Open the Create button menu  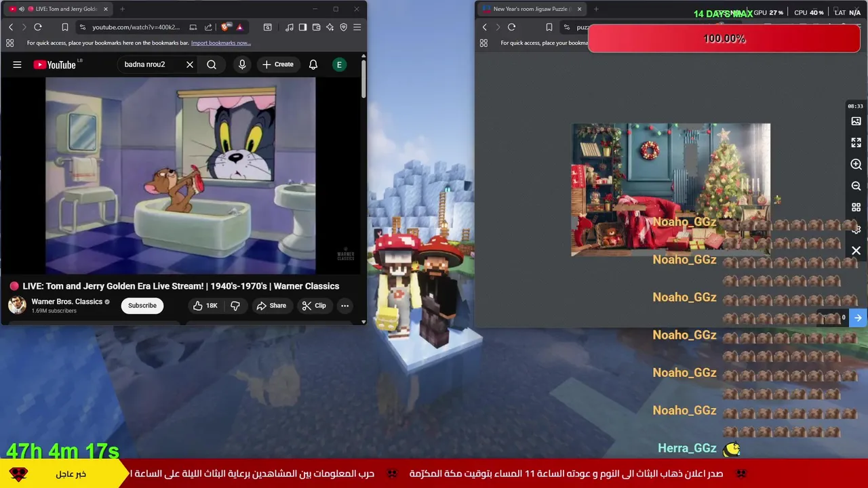click(278, 64)
